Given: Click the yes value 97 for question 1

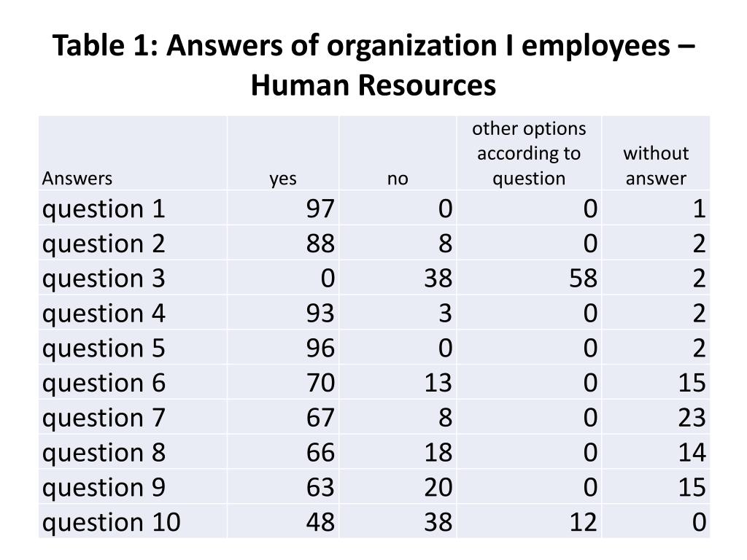Looking at the screenshot, I should 320,209.
